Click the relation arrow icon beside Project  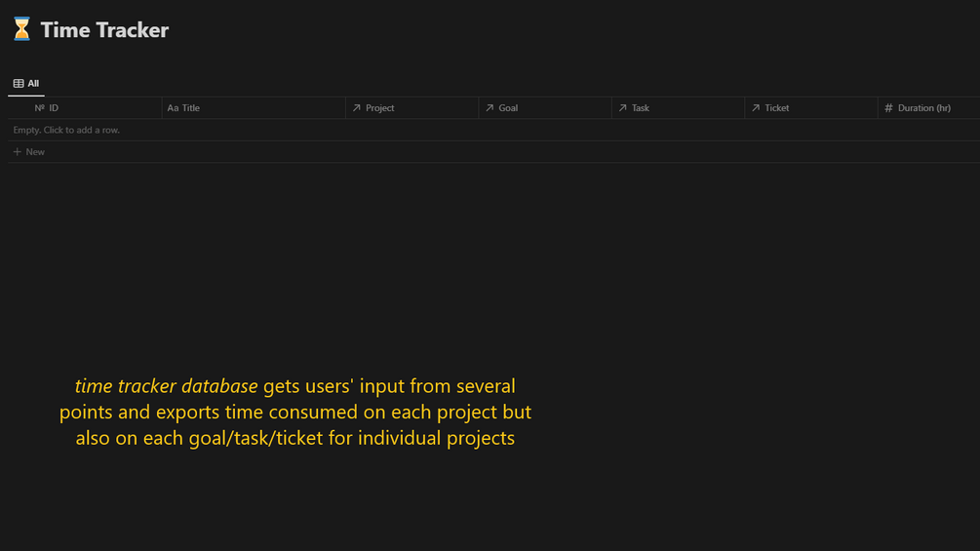357,108
